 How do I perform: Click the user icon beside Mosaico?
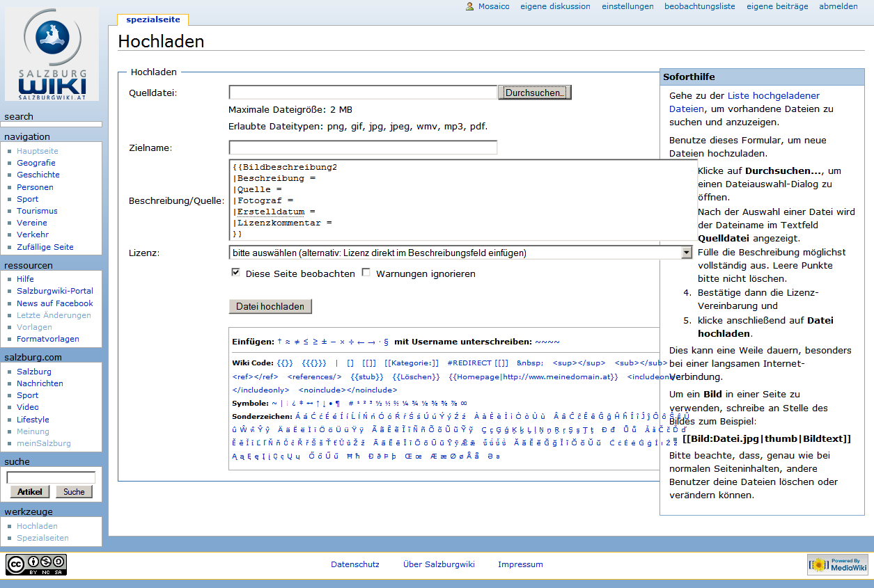(470, 6)
